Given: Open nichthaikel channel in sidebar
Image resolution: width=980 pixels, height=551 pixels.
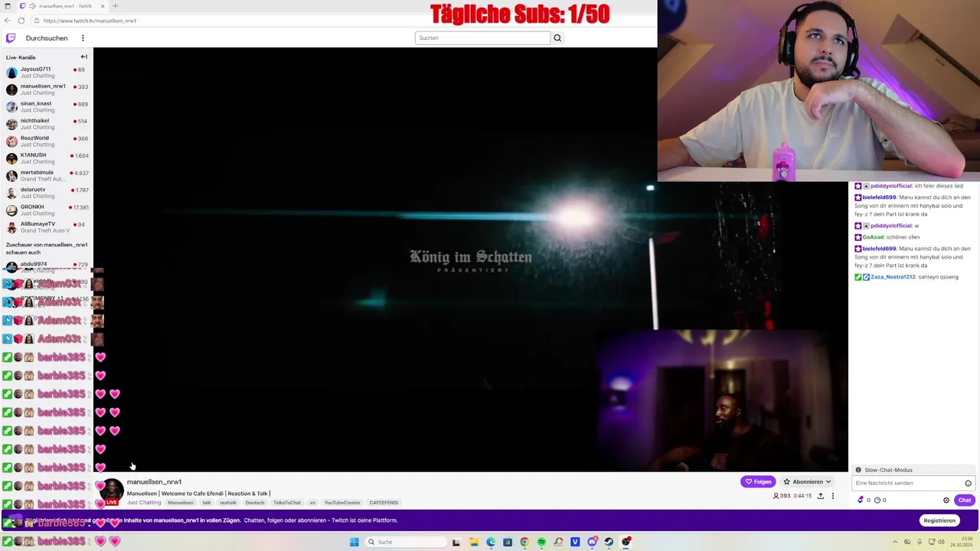Looking at the screenshot, I should pos(47,123).
